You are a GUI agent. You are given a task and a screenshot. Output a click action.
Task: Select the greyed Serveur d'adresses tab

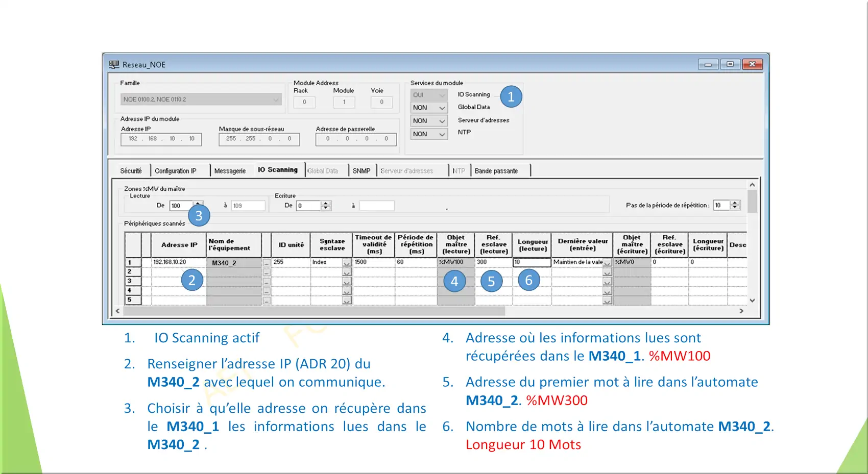[x=407, y=171]
